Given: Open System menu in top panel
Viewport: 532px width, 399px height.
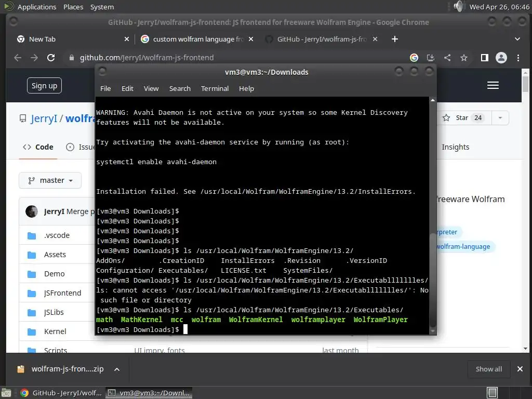Looking at the screenshot, I should tap(102, 7).
